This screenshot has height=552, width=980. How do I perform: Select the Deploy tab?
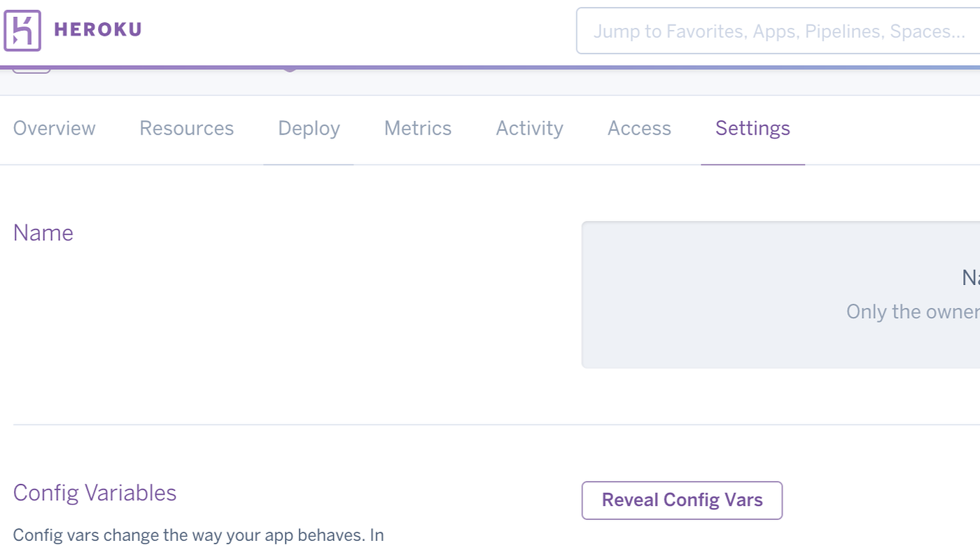coord(308,128)
